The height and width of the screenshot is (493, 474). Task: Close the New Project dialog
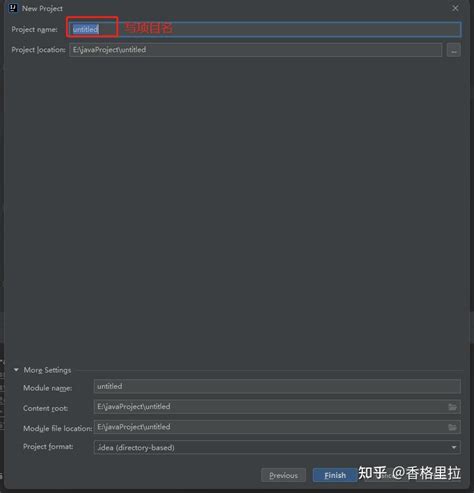tap(455, 8)
